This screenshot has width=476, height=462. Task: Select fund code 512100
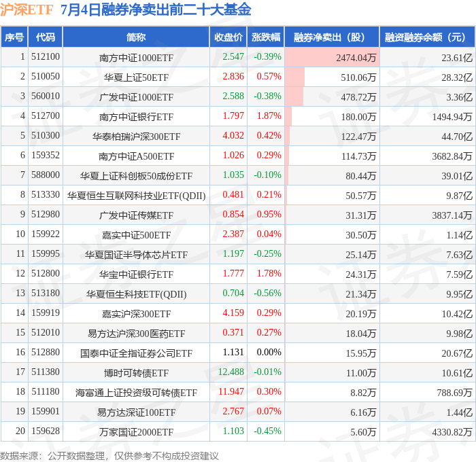[46, 56]
